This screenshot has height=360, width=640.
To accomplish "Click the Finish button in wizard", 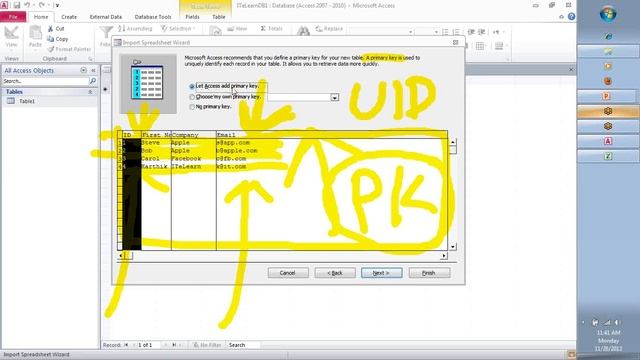I will 429,273.
